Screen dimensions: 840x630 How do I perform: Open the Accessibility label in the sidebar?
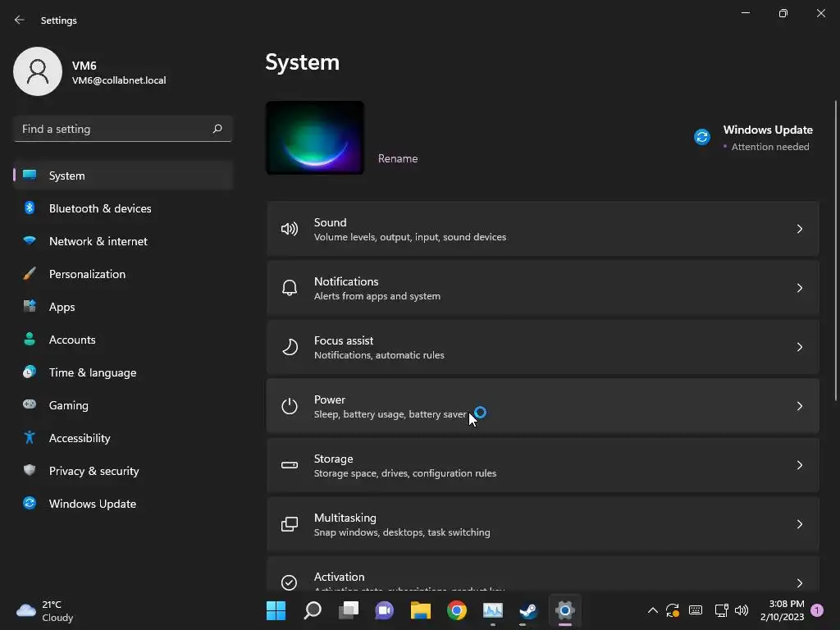coord(80,438)
